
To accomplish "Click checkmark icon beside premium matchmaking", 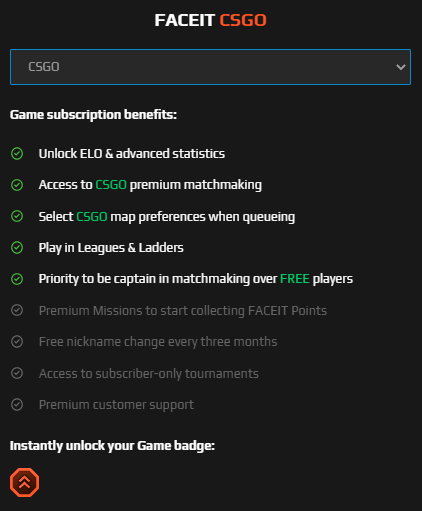I will (17, 185).
